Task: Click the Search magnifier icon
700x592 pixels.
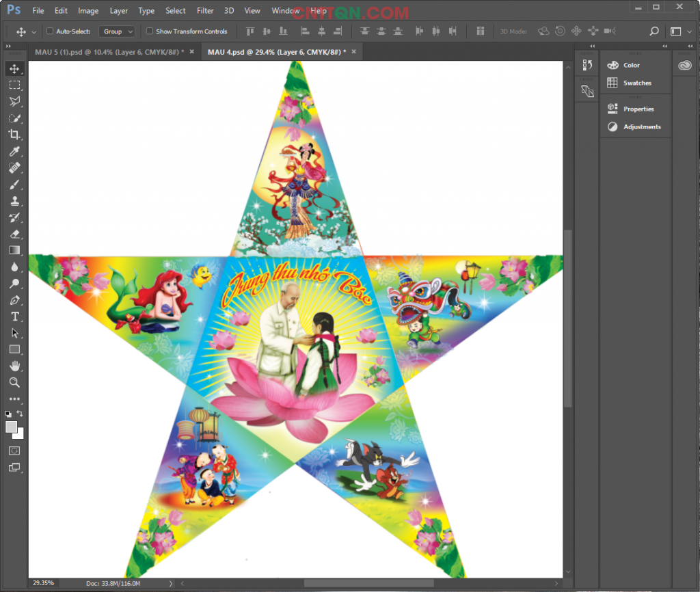Action: click(x=654, y=31)
